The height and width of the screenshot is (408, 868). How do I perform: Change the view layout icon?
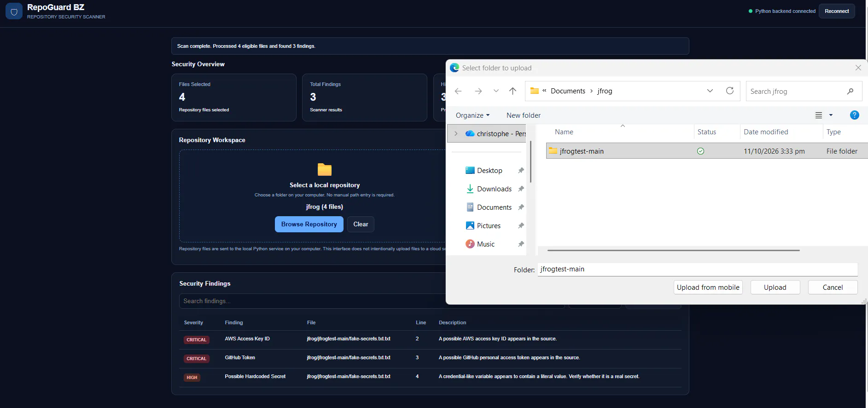(819, 115)
